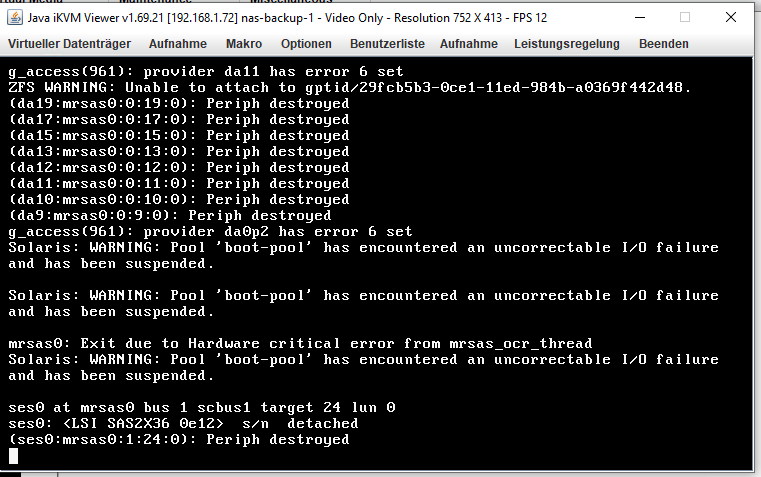
Task: Click the mrsas0 Hardware critical error line
Action: tap(300, 344)
